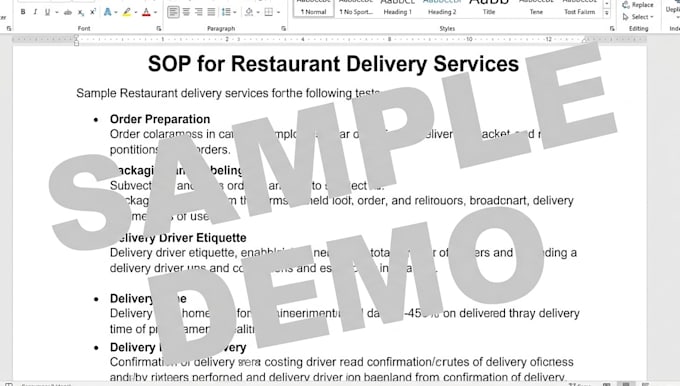Center the paragraph text
The height and width of the screenshot is (386, 680).
[186, 12]
